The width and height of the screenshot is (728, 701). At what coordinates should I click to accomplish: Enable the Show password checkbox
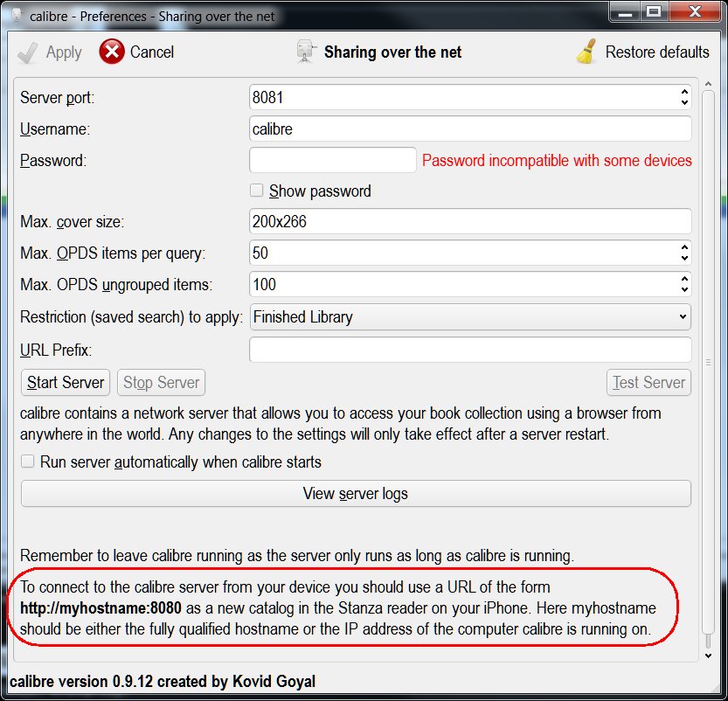pyautogui.click(x=257, y=191)
